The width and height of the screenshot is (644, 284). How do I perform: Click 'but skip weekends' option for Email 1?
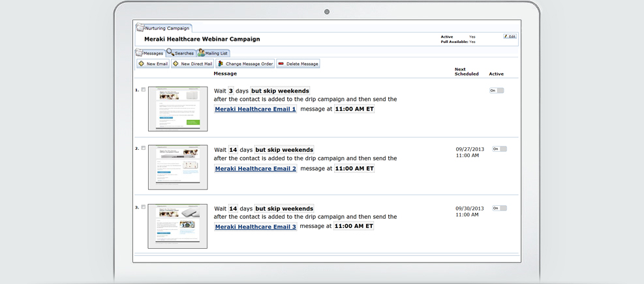(280, 91)
